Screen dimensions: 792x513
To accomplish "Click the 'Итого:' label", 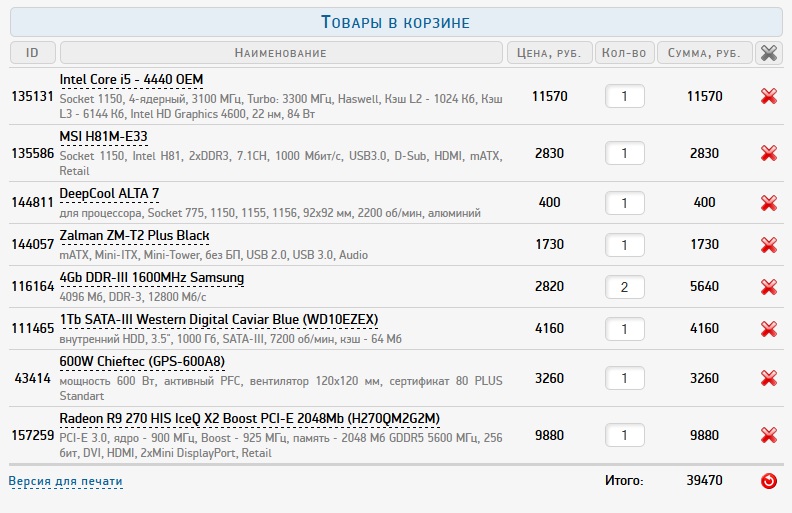I will coord(624,481).
